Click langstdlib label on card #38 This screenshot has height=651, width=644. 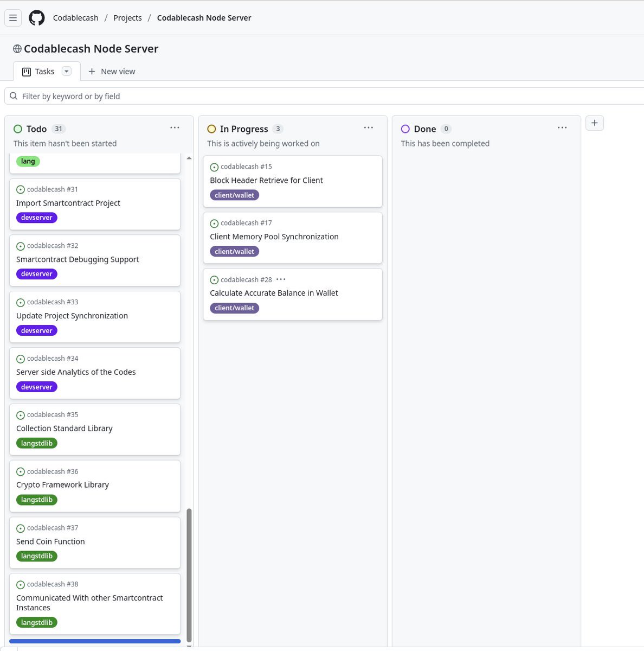pyautogui.click(x=37, y=623)
